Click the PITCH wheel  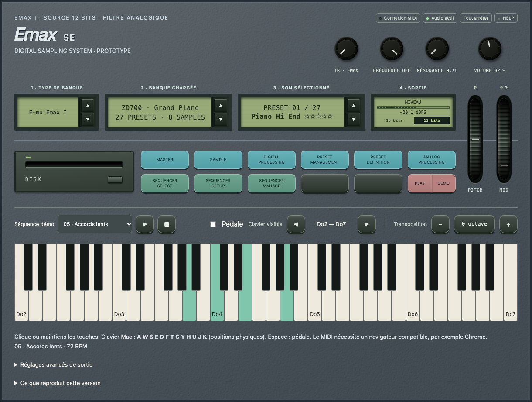tap(475, 139)
